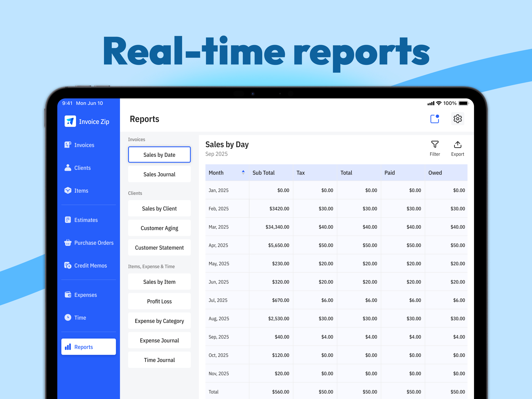Select the Apr, 2025 row

click(336, 245)
